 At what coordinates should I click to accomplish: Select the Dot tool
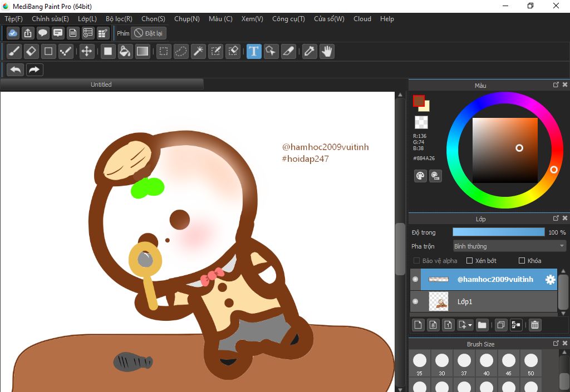pyautogui.click(x=66, y=51)
